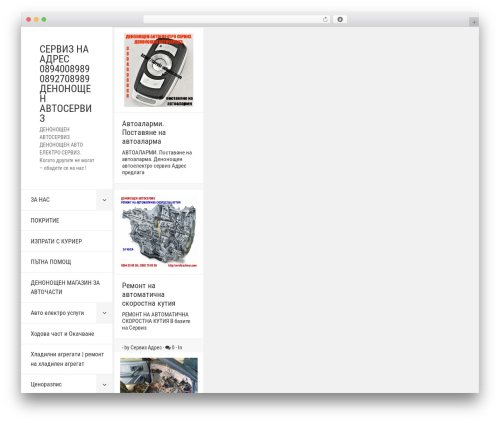500x423 pixels.
Task: Click the author link Сервиз Адрес
Action: (146, 348)
